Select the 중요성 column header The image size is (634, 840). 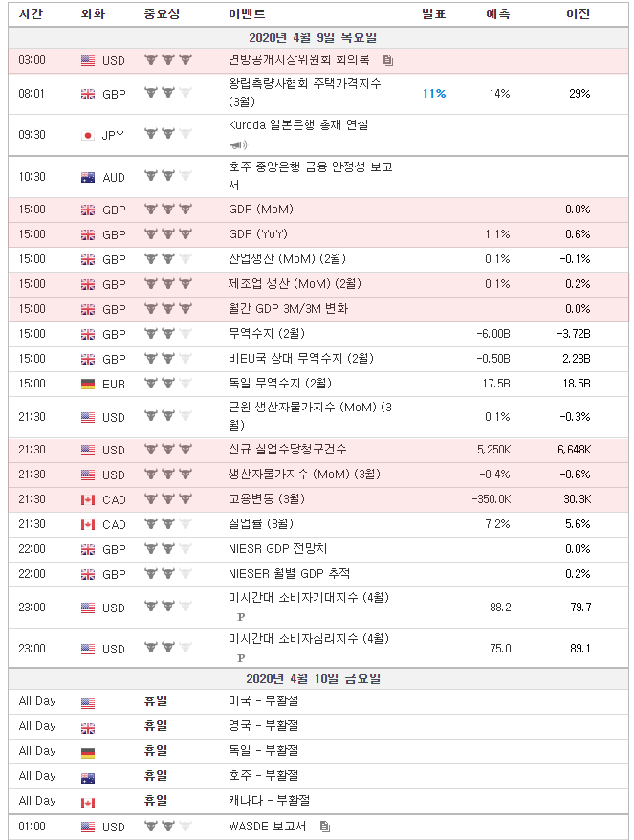pyautogui.click(x=162, y=13)
